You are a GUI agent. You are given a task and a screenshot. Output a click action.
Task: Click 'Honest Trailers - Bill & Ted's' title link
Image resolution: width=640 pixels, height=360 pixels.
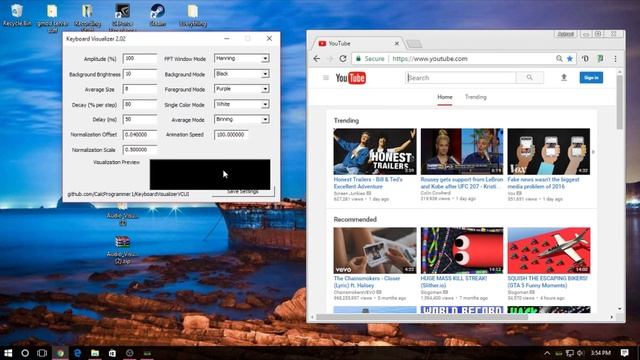(x=368, y=183)
